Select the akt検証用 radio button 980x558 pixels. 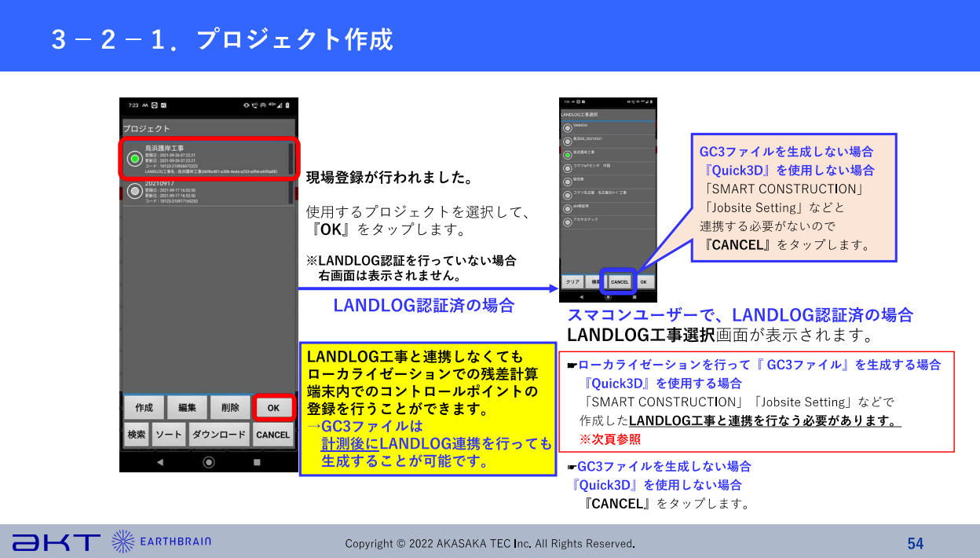tap(567, 208)
